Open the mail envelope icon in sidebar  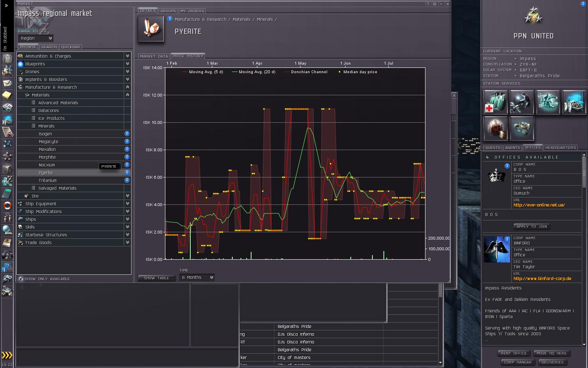click(x=7, y=83)
